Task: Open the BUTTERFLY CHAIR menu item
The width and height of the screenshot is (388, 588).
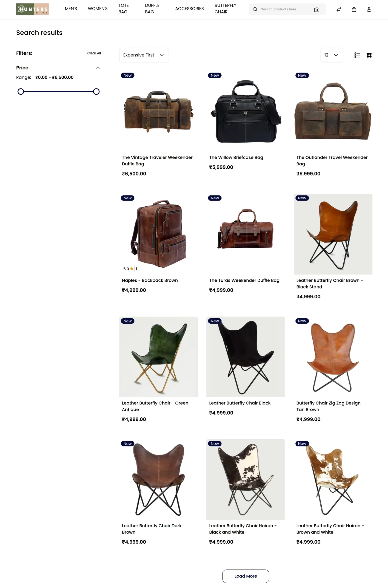Action: (225, 9)
